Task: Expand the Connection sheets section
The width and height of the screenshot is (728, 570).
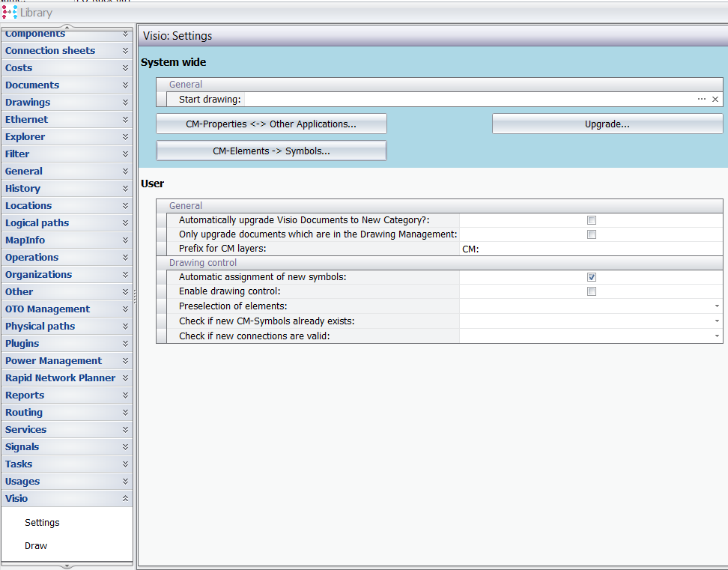Action: (67, 51)
